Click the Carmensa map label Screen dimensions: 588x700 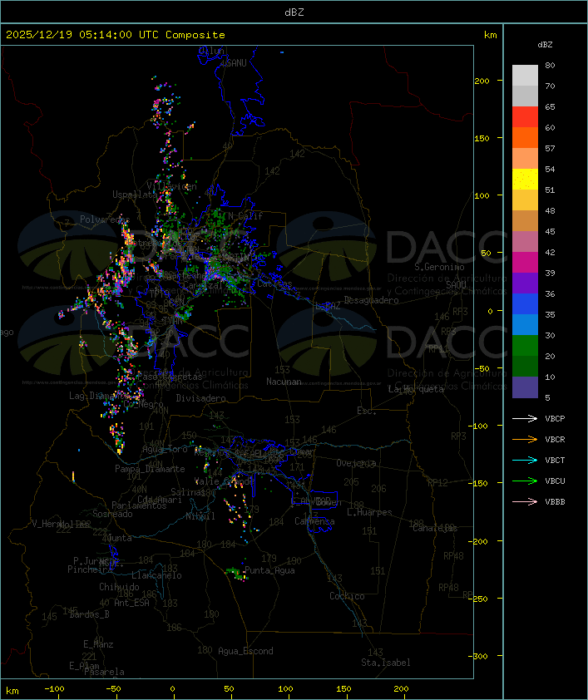coord(314,521)
